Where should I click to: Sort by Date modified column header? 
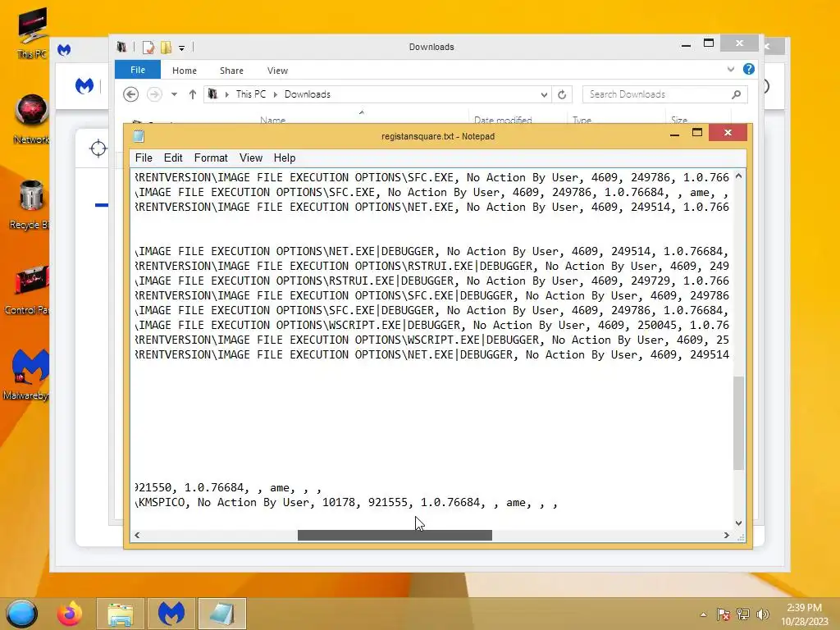pyautogui.click(x=503, y=120)
